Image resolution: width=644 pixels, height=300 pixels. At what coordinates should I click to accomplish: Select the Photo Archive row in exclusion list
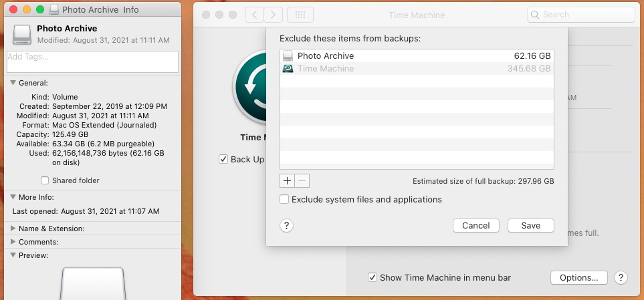(x=417, y=56)
